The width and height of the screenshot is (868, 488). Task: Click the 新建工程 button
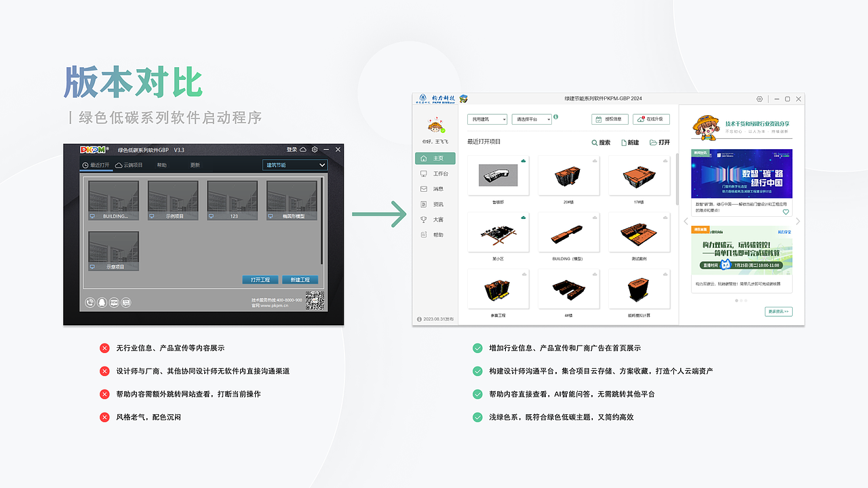pos(299,279)
